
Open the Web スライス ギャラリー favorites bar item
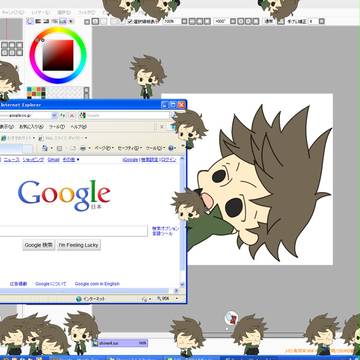point(62,138)
